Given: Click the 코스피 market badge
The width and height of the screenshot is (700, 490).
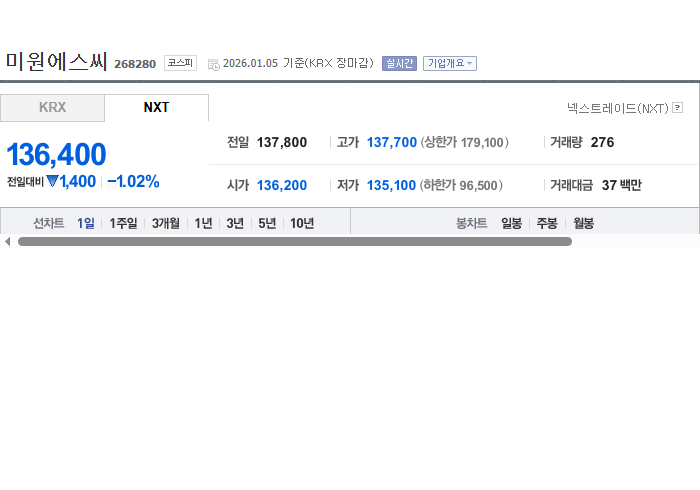Looking at the screenshot, I should [180, 63].
